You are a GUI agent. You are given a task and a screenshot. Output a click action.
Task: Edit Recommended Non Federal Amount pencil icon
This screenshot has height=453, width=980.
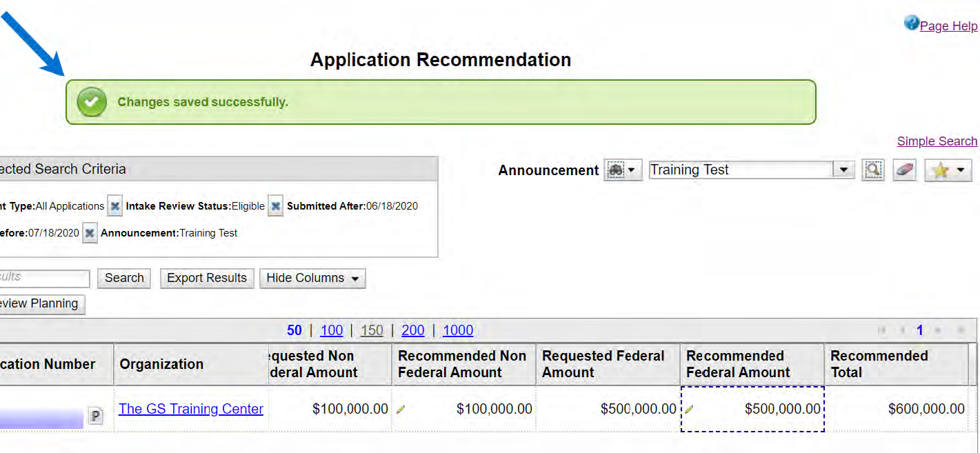point(401,410)
